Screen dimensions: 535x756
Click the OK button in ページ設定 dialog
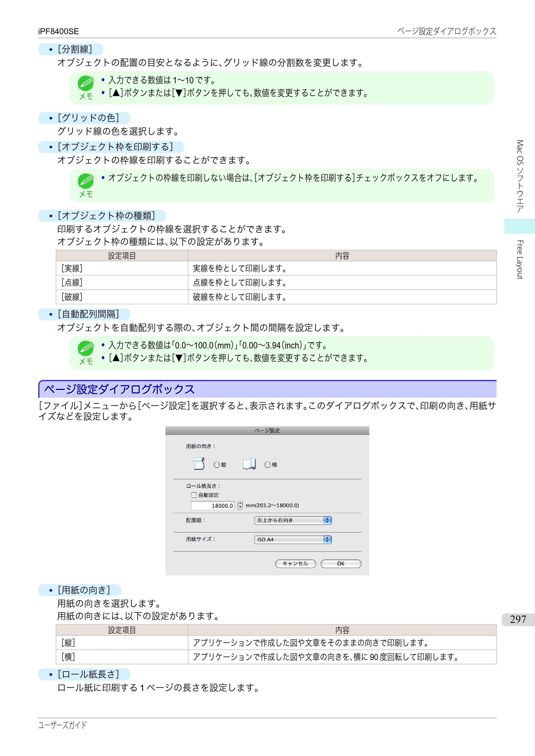click(341, 564)
